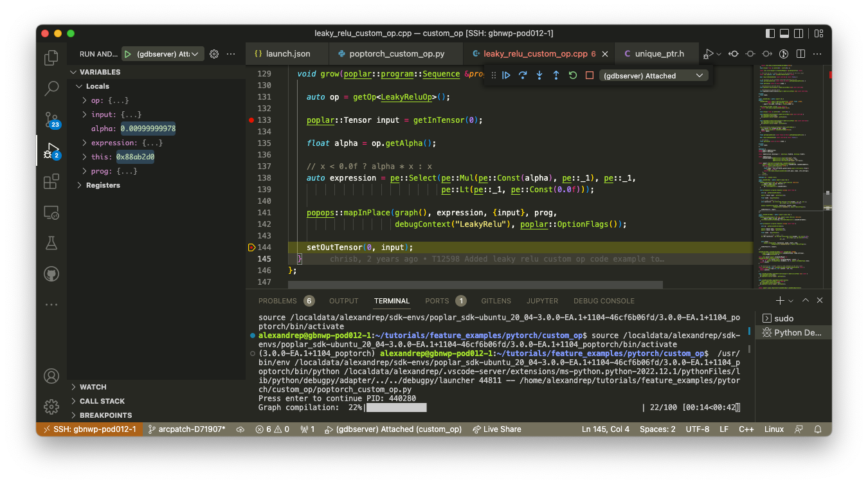Start debugging with green play button

click(128, 54)
